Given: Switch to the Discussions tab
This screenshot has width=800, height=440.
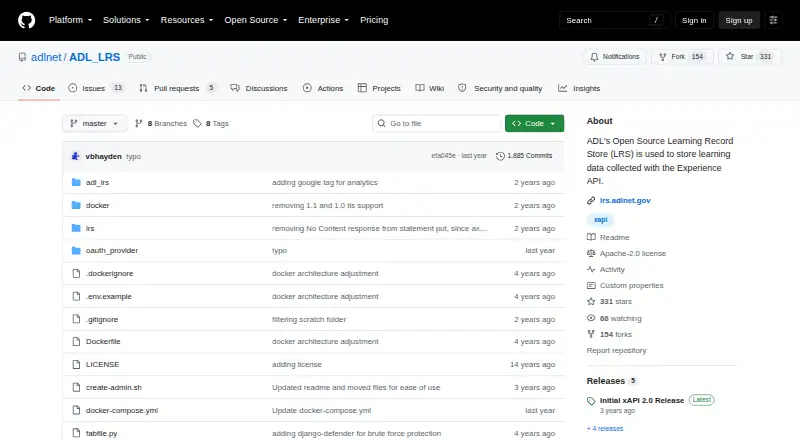Looking at the screenshot, I should (259, 88).
